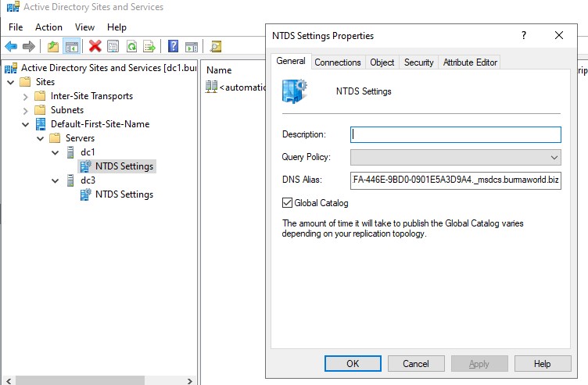Collapse the Sites tree node
588x385 pixels.
(10, 82)
